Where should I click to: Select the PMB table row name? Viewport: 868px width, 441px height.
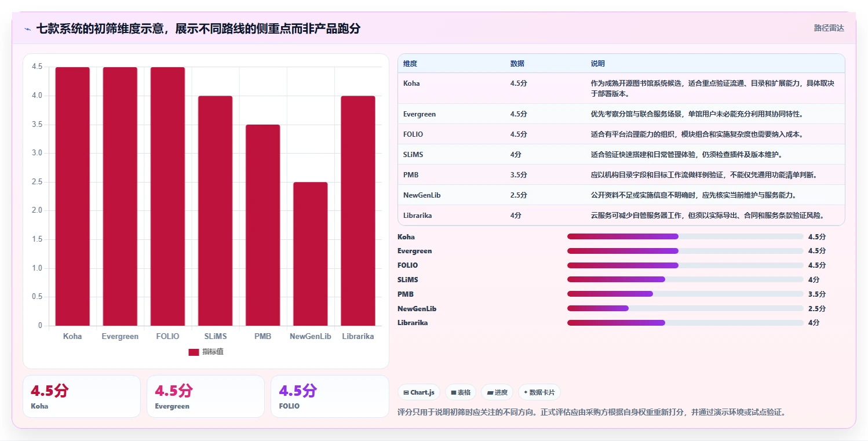411,175
